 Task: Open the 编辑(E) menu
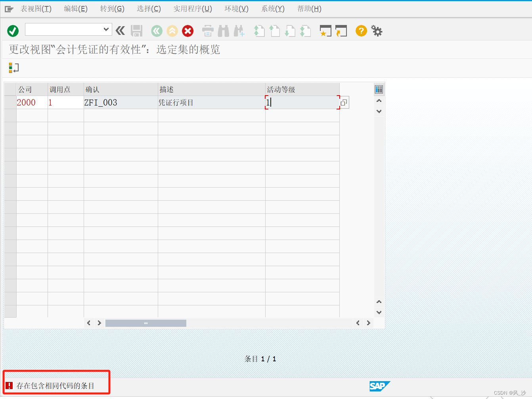[76, 9]
